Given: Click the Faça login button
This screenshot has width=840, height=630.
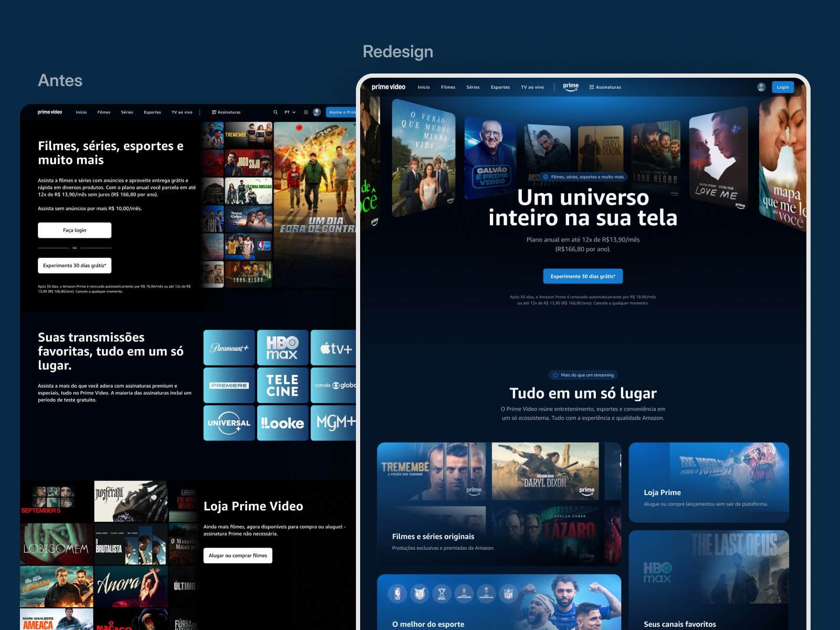Looking at the screenshot, I should 75,230.
